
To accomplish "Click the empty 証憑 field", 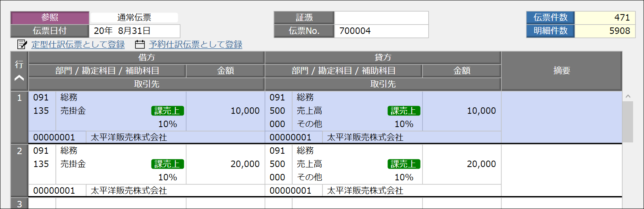I will click(381, 18).
